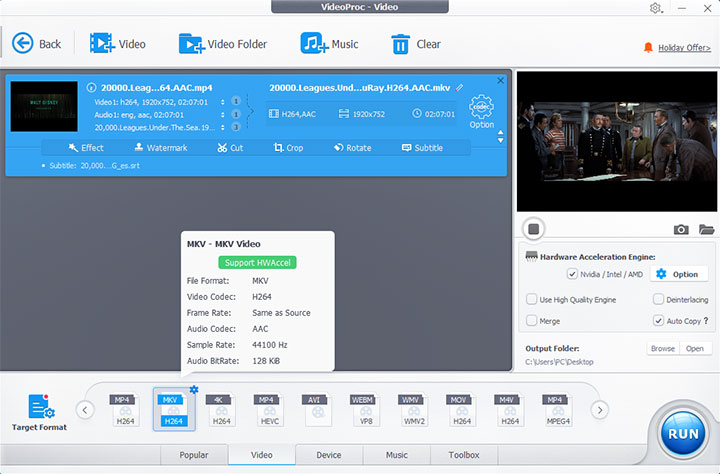Move video item up in list
This screenshot has width=720, height=474.
[501, 133]
